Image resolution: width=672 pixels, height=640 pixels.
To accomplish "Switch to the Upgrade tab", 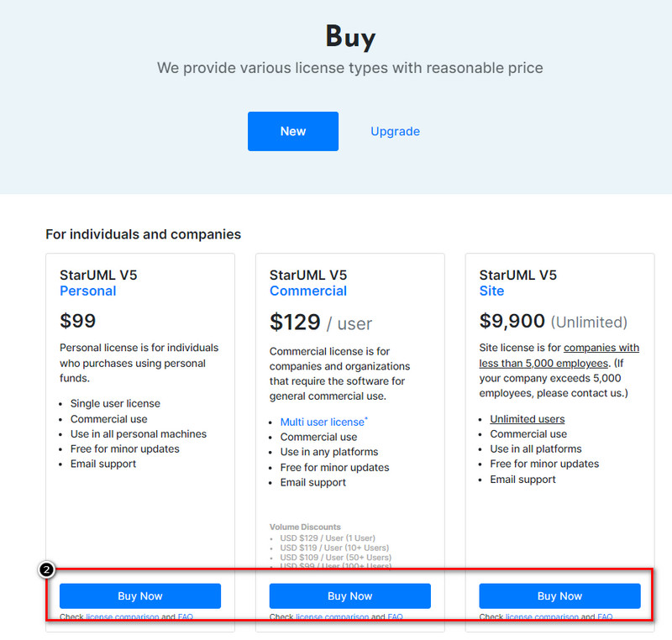I will tap(395, 131).
